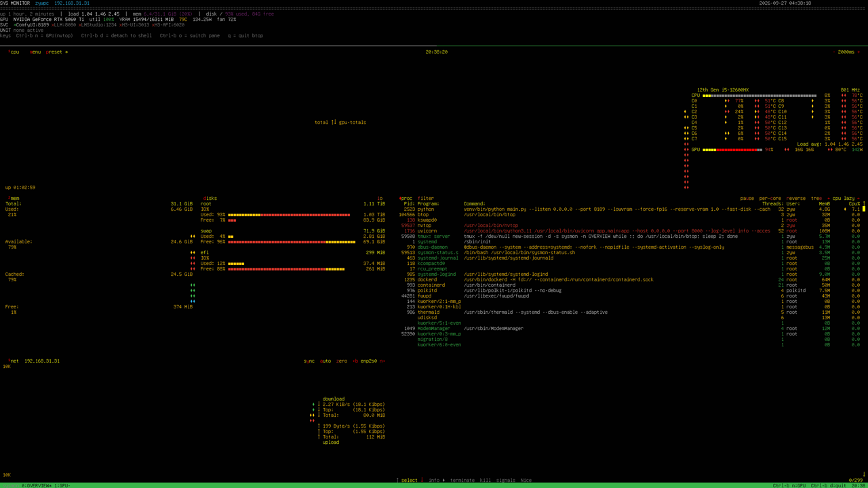The width and height of the screenshot is (868, 488).
Task: Move process selection up with arrow
Action: click(x=399, y=481)
